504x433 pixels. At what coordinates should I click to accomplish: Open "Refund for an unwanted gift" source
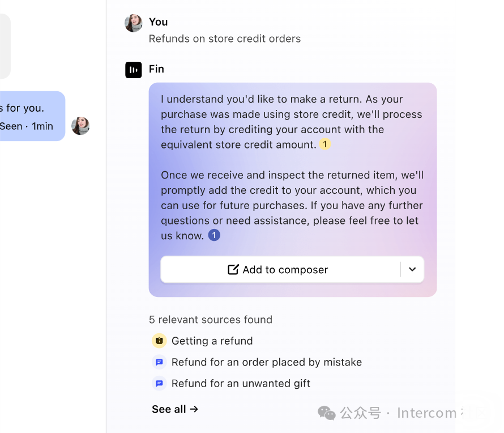tap(241, 384)
